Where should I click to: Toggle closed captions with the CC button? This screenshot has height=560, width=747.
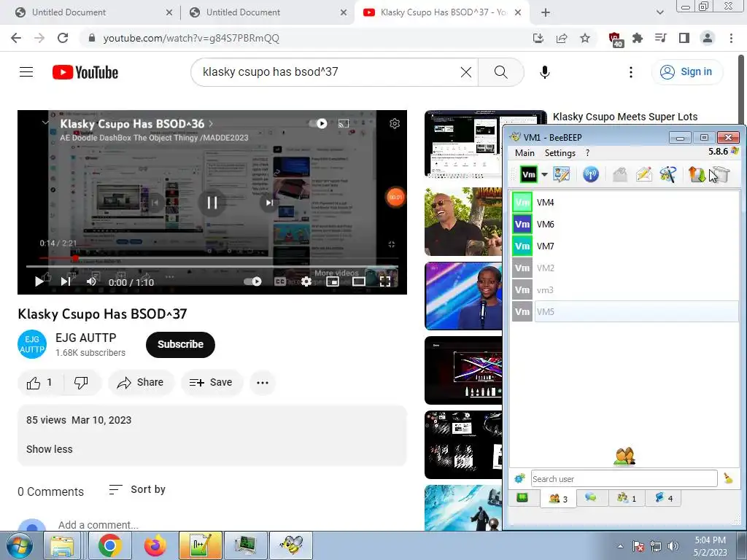[280, 281]
